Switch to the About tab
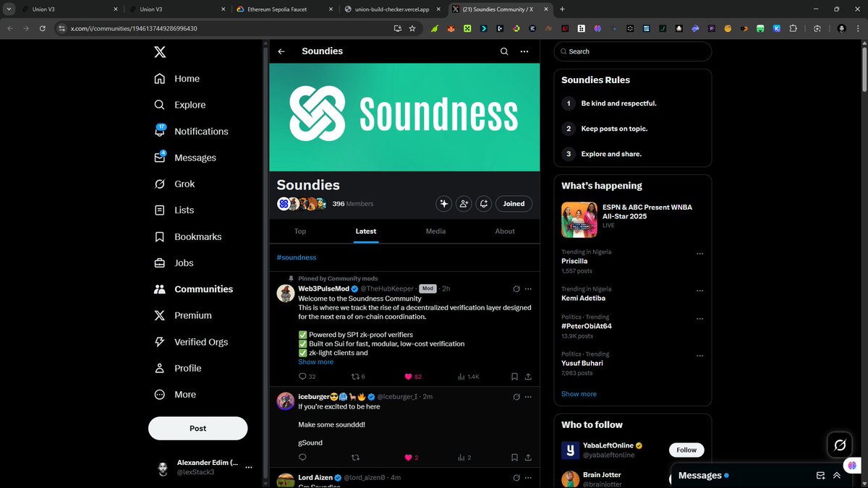868x488 pixels. [505, 231]
